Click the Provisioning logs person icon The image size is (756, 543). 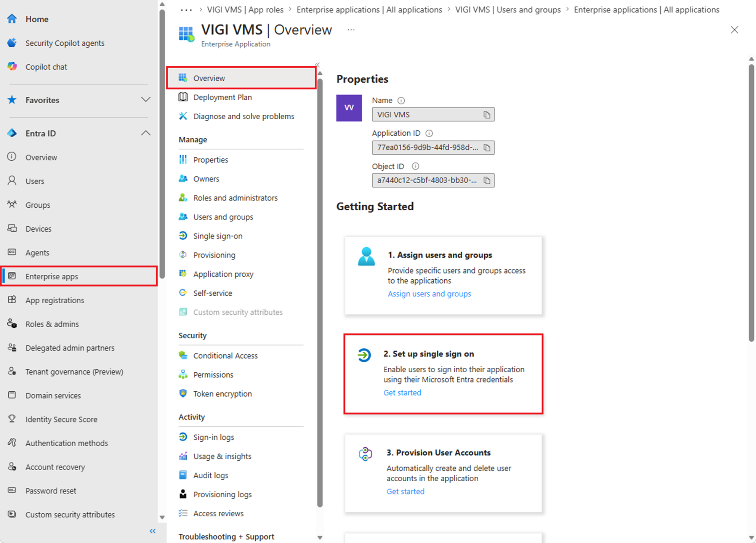183,494
